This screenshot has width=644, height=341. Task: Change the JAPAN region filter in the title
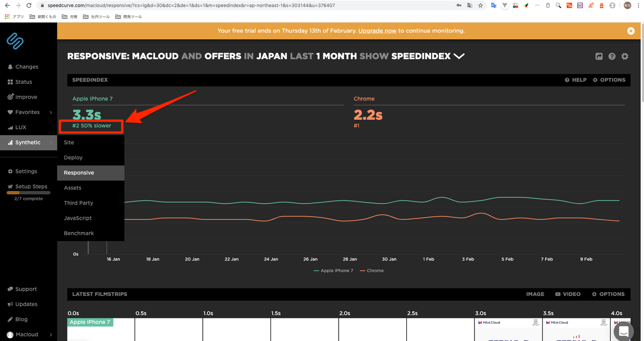tap(272, 56)
